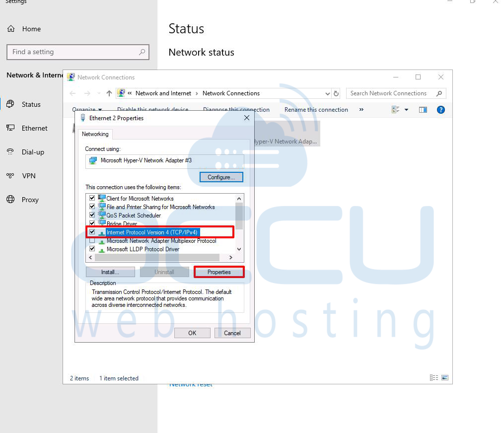This screenshot has width=504, height=433.
Task: Toggle Microsoft LLDP Protocol Driver checkbox
Action: click(92, 249)
